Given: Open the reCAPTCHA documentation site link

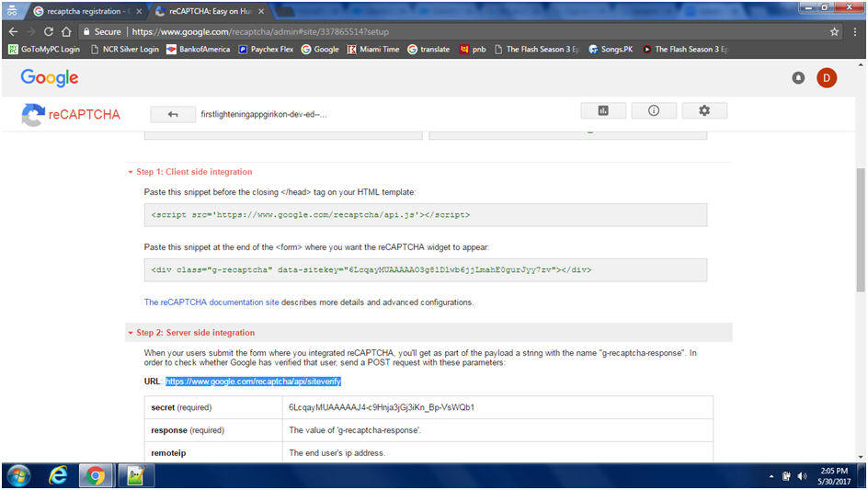Looking at the screenshot, I should pos(211,302).
